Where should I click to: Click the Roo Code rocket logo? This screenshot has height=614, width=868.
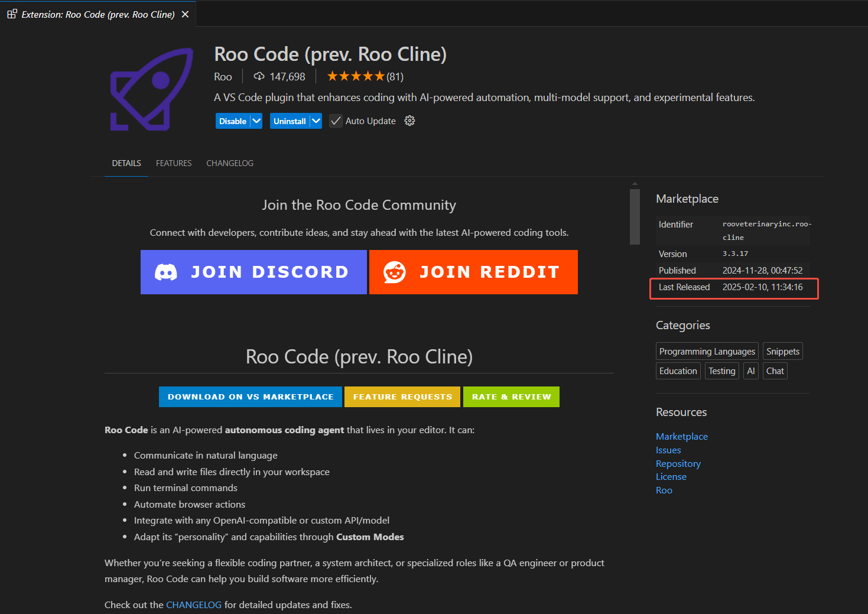pos(152,89)
